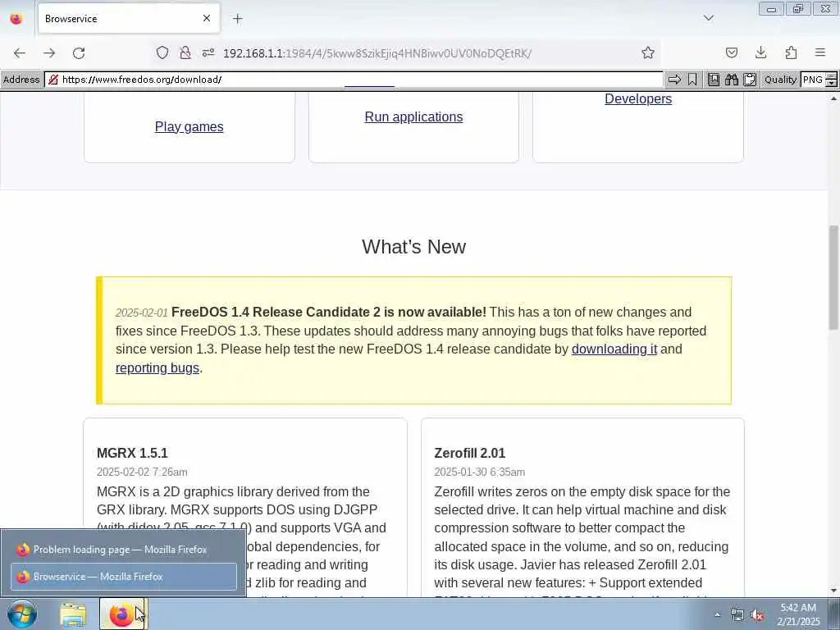This screenshot has height=630, width=840.
Task: Click the scrollbar down arrow
Action: click(833, 591)
